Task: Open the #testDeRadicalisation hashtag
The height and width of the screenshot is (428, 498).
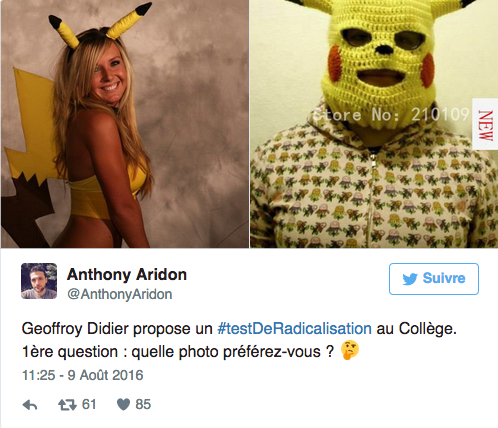Action: (294, 329)
